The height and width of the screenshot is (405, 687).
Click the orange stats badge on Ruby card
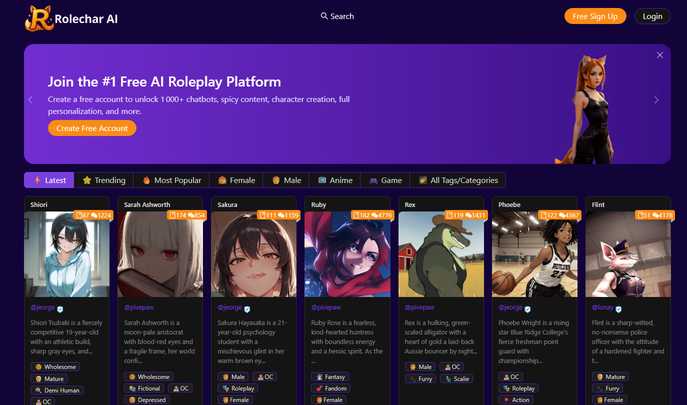[373, 215]
